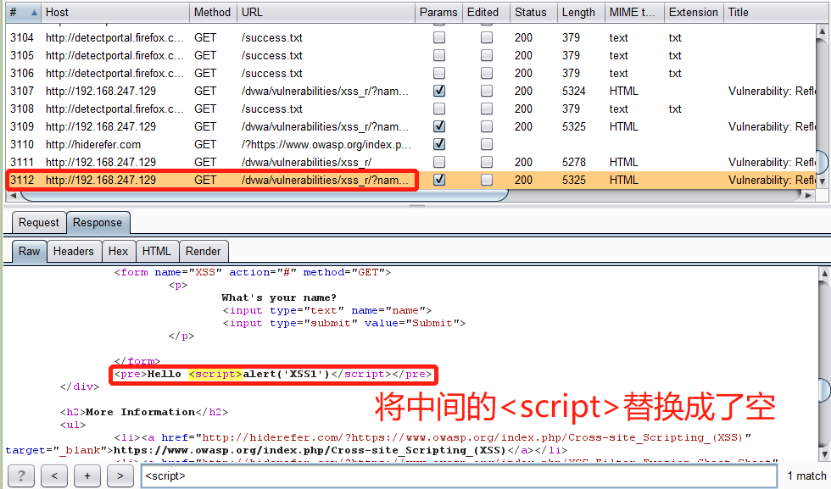Toggle Edited checkbox for request 3110
This screenshot has width=831, height=489.
487,144
